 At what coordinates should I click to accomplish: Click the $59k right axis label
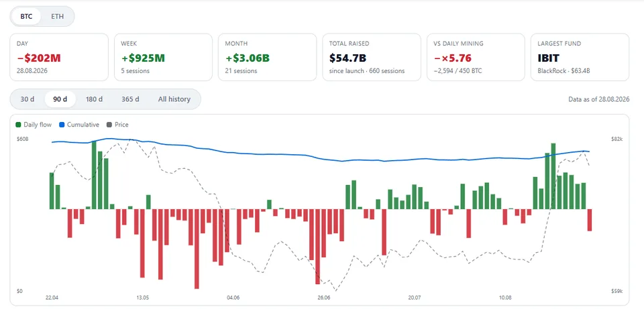click(x=617, y=292)
